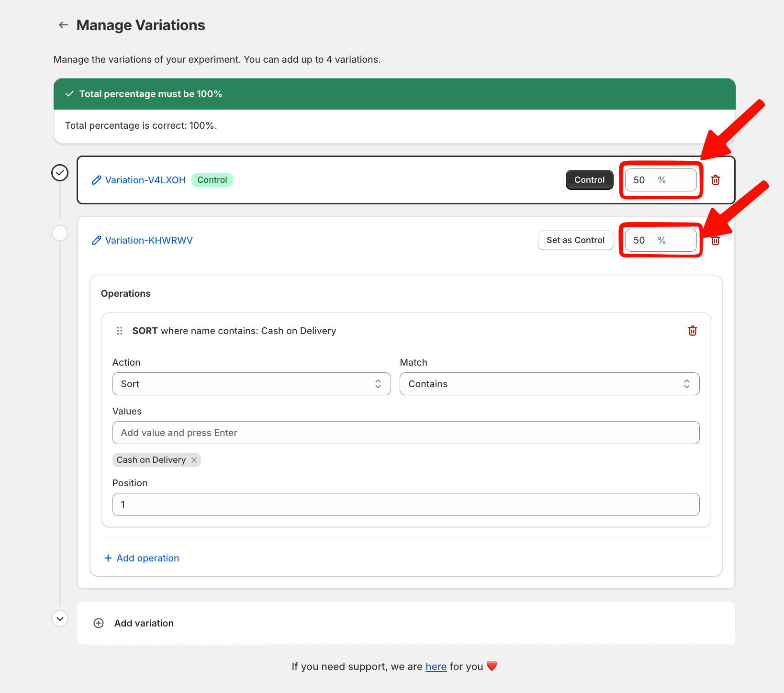This screenshot has height=693, width=784.
Task: Open the Action dropdown set to Sort
Action: [x=251, y=384]
